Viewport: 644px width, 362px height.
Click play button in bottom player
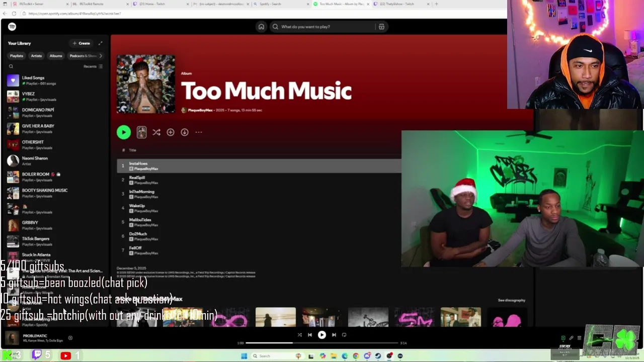[322, 335]
